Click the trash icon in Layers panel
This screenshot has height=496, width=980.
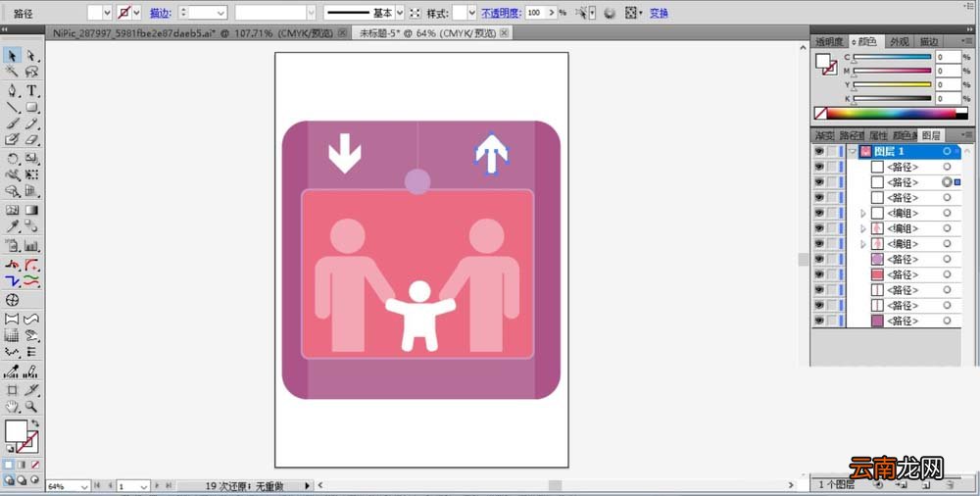950,485
